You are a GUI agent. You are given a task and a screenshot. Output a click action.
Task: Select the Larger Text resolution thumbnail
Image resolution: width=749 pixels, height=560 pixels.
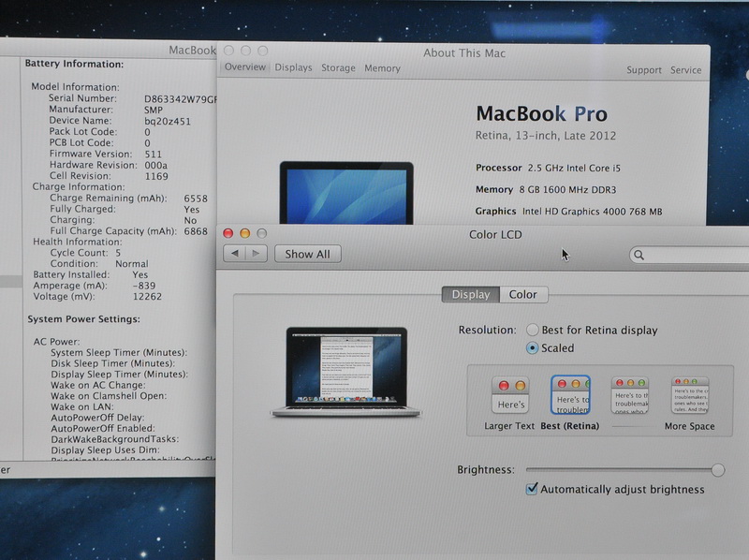[510, 395]
